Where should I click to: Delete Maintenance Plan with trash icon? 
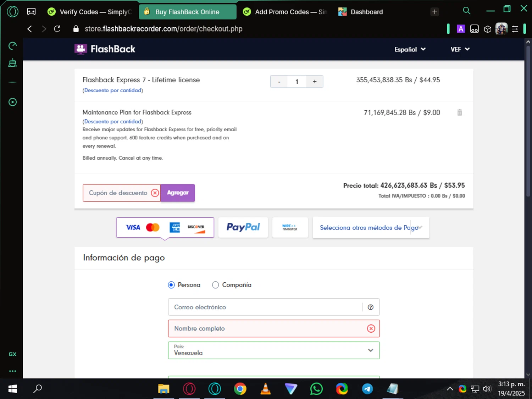coord(459,112)
